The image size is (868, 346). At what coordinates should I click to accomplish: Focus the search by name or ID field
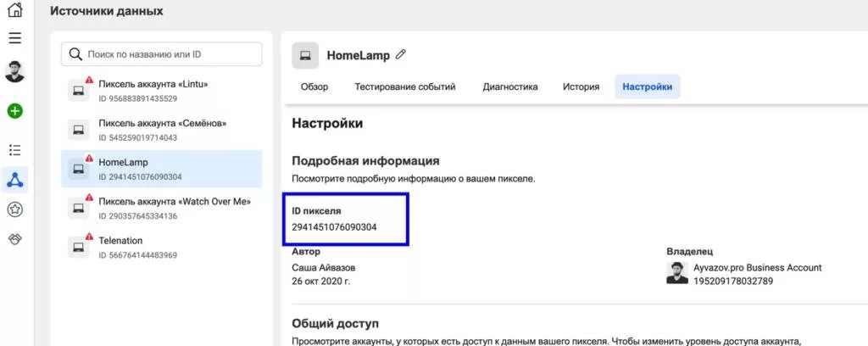[162, 54]
